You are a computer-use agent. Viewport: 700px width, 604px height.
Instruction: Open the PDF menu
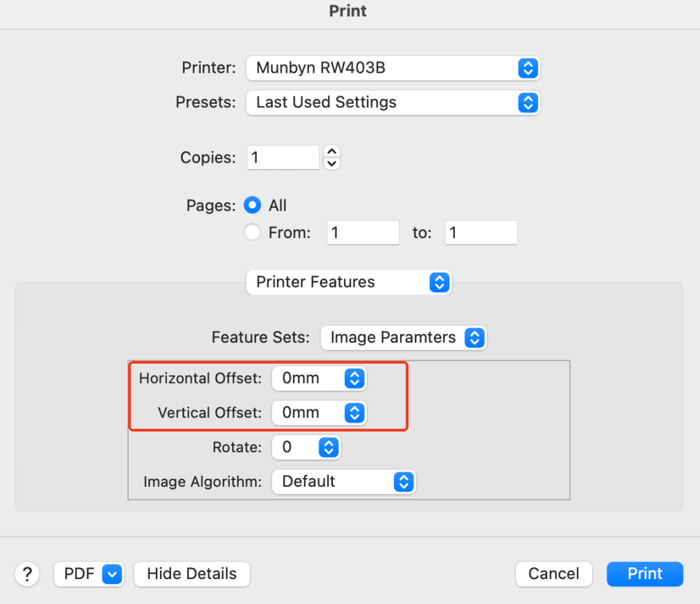point(89,574)
